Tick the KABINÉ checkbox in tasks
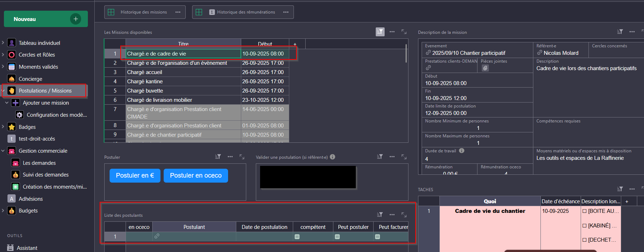 tap(584, 226)
